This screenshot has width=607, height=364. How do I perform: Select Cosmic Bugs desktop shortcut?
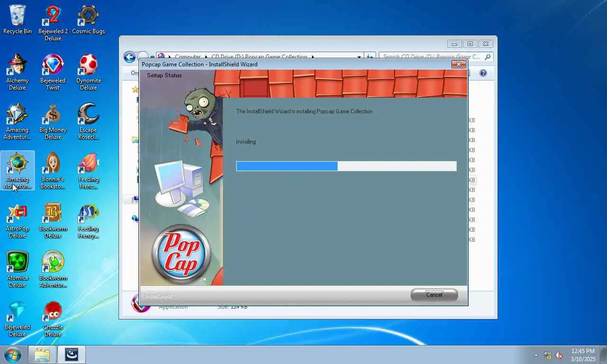point(88,19)
